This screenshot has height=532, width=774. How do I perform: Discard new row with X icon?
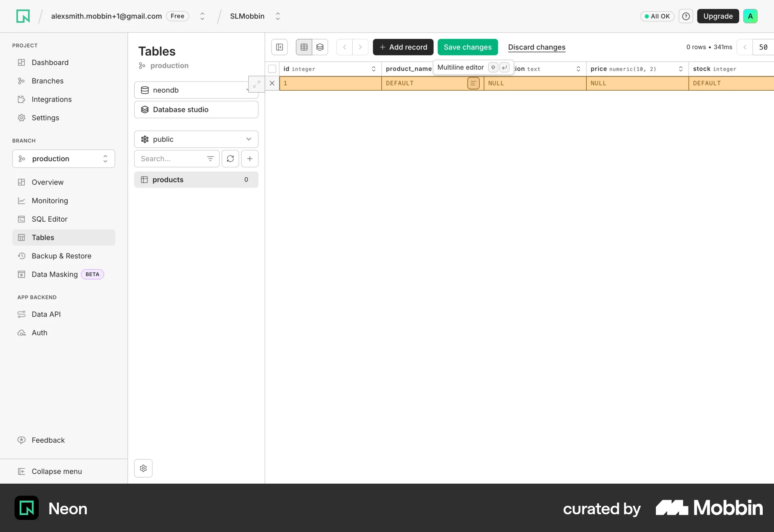tap(272, 83)
